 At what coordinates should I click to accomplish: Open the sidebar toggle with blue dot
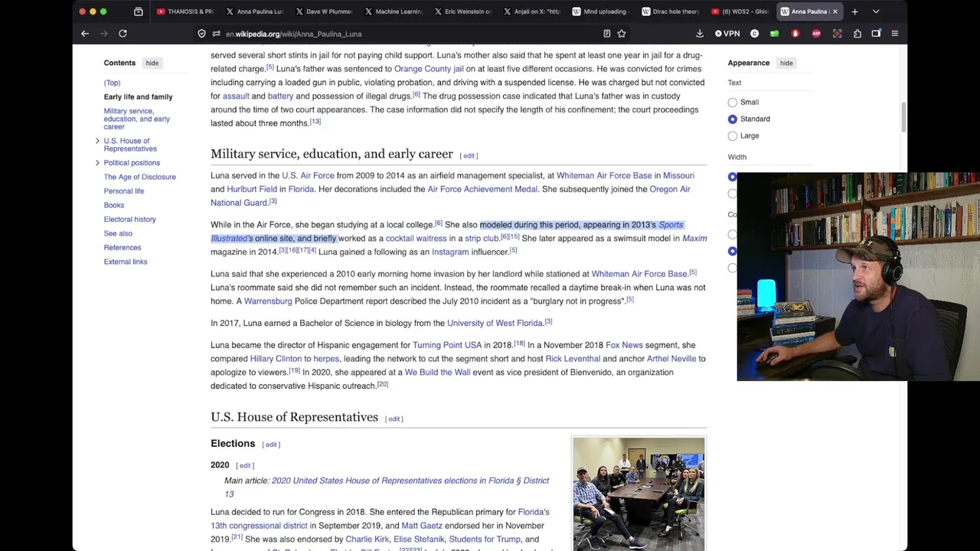pos(876,34)
